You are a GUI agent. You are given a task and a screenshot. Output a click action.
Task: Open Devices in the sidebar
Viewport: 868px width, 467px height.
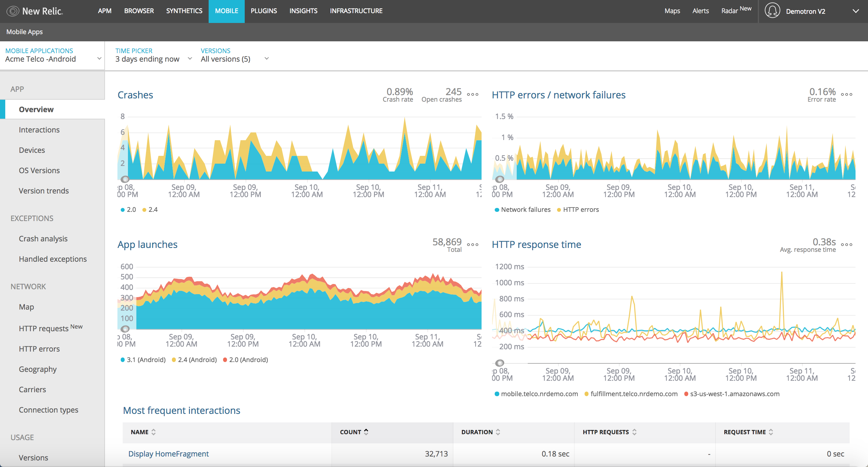click(x=32, y=150)
